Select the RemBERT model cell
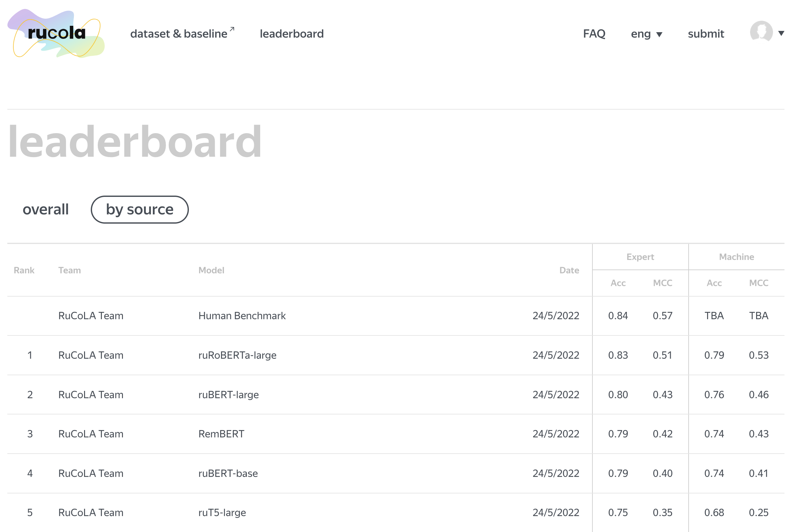 [x=221, y=434]
